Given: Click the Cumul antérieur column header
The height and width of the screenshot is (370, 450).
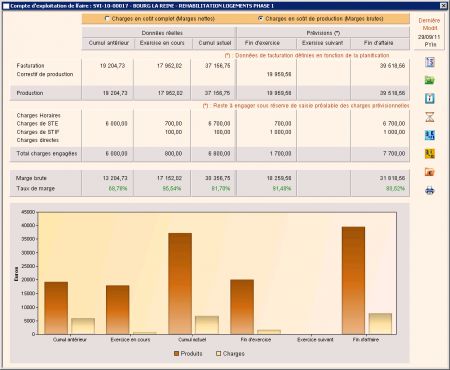Looking at the screenshot, I should click(x=109, y=43).
